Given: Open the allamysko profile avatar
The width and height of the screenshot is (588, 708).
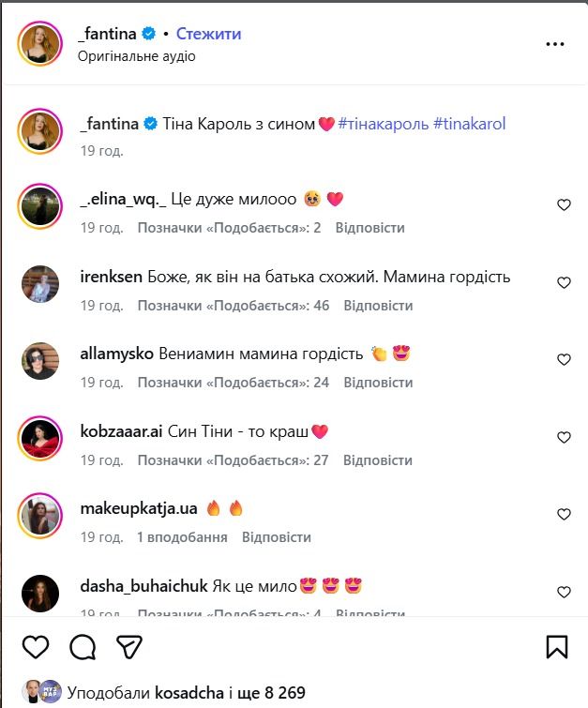Looking at the screenshot, I should click(40, 360).
